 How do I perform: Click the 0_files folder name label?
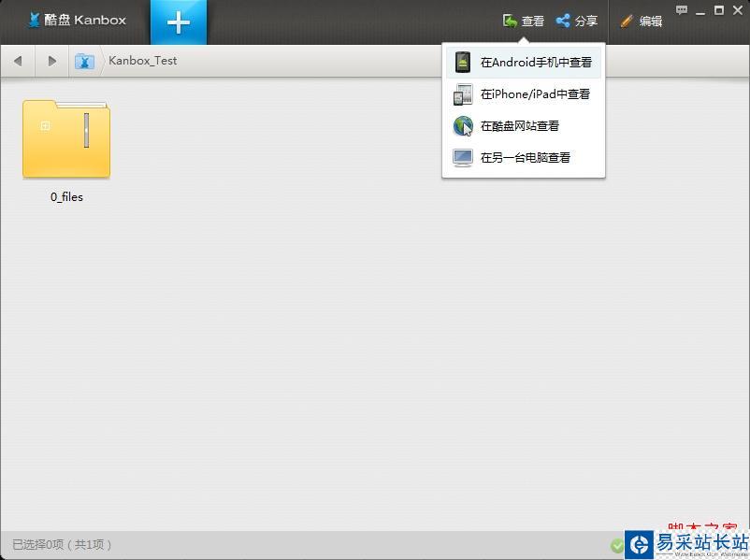(66, 197)
